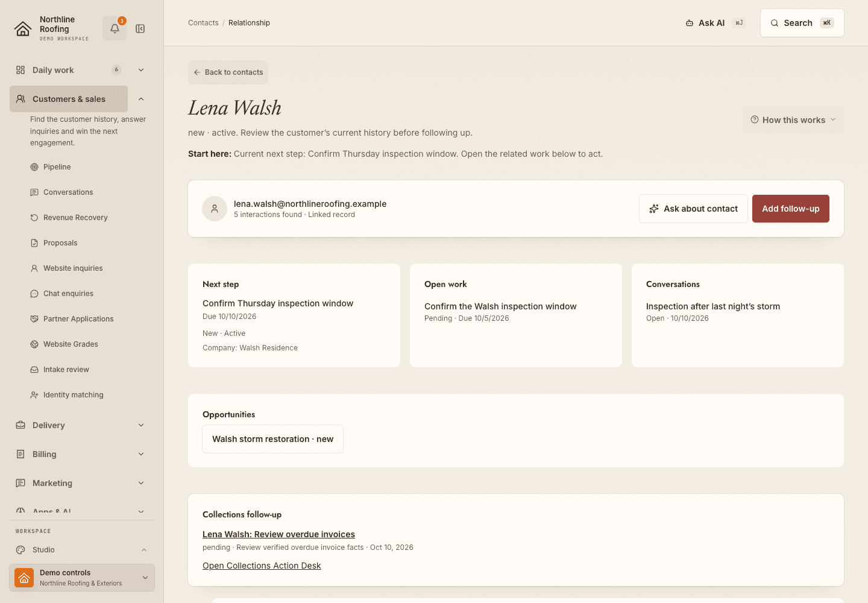
Task: Click the Marketing message icon
Action: pyautogui.click(x=20, y=483)
